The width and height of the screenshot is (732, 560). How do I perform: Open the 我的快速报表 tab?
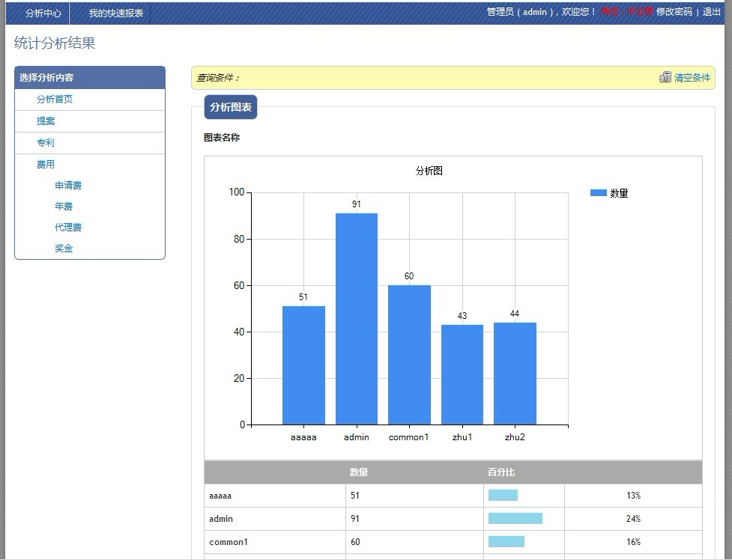click(x=116, y=13)
